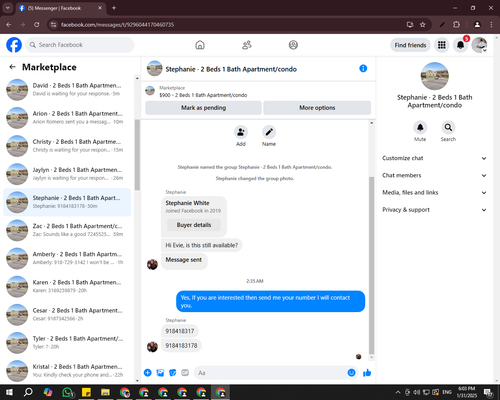Image resolution: width=500 pixels, height=400 pixels.
Task: Choose a sticker in the composer
Action: coord(173,373)
